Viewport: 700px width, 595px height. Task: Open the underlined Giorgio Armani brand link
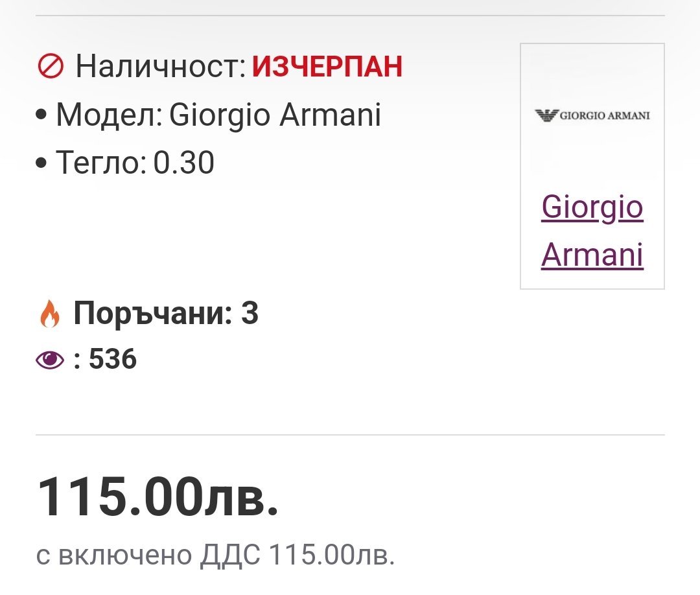pyautogui.click(x=592, y=231)
